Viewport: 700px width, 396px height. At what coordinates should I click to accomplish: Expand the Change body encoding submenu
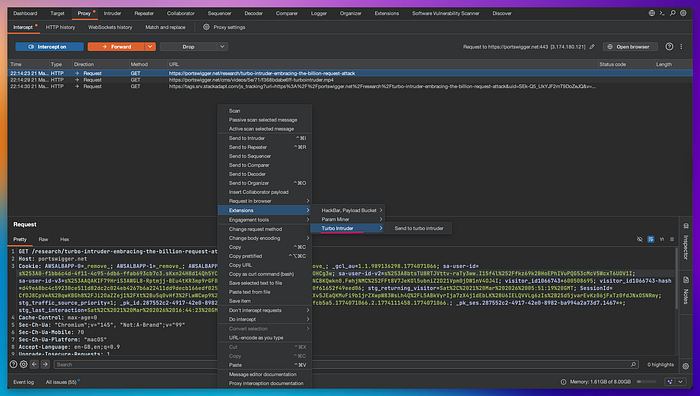(x=265, y=238)
